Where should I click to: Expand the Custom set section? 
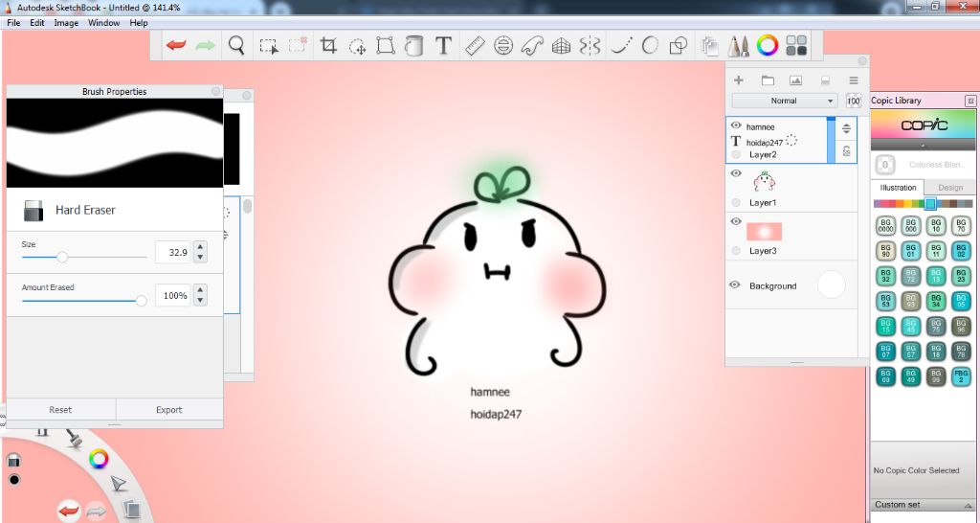(x=923, y=505)
